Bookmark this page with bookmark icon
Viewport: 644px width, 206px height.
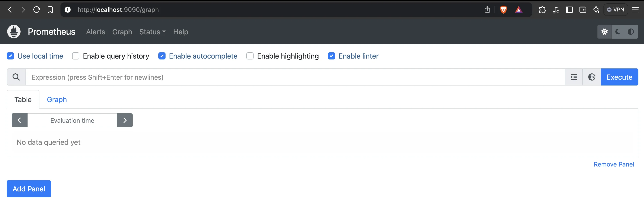(x=50, y=10)
